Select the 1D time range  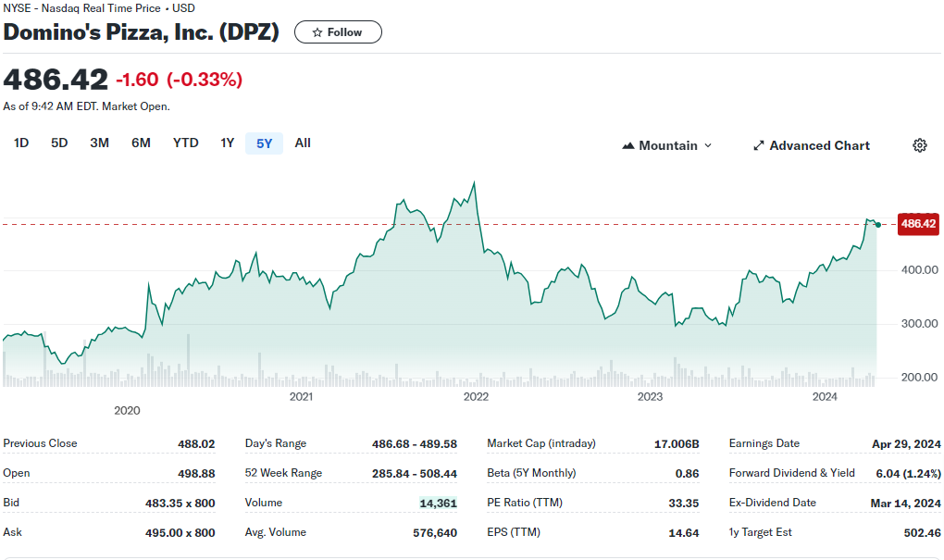click(x=21, y=143)
